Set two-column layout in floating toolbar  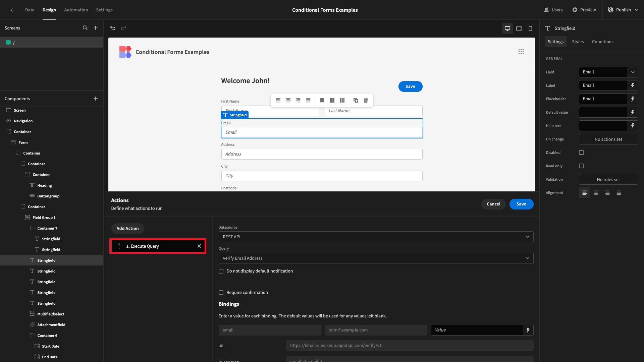[x=332, y=100]
